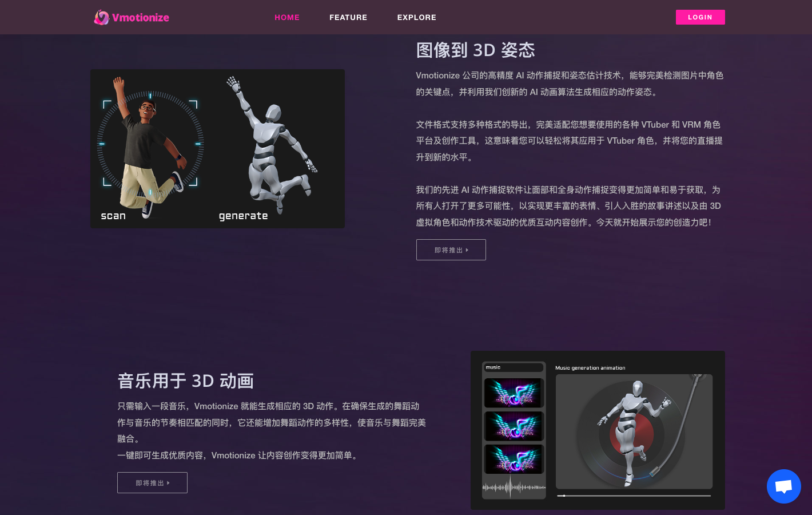This screenshot has width=812, height=515.
Task: Select the first music thumbnail
Action: [x=514, y=393]
